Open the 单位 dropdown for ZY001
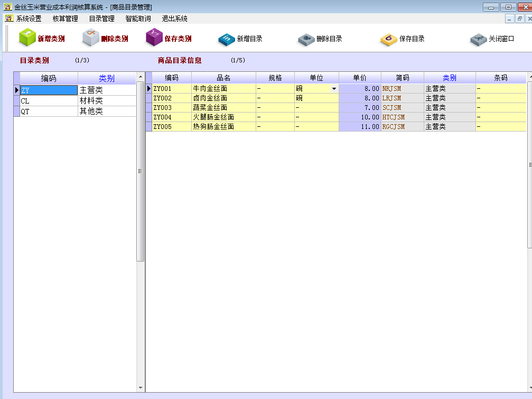The height and width of the screenshot is (399, 532). point(333,89)
